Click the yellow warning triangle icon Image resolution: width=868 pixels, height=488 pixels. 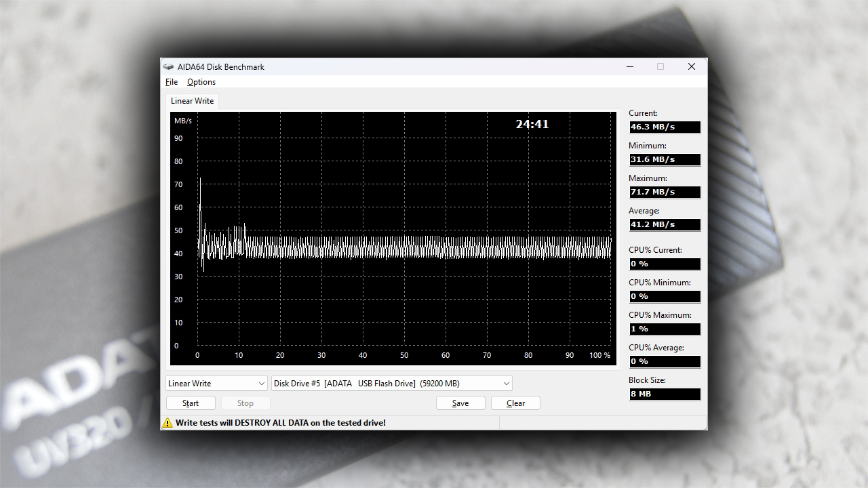tap(167, 423)
